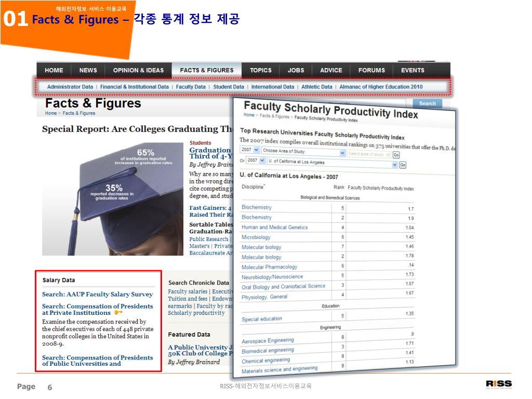Open the Special education link
This screenshot has width=532, height=399.
point(262,319)
